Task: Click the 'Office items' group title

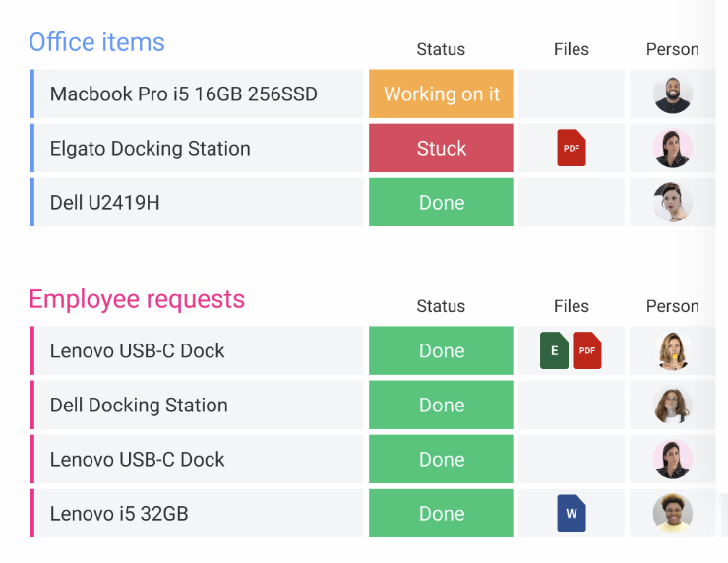Action: coord(96,42)
